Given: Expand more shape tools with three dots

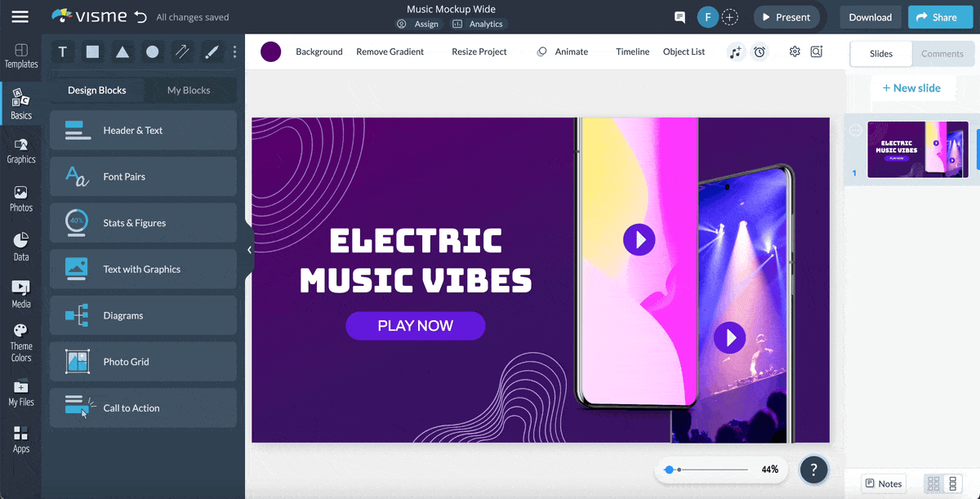Looking at the screenshot, I should point(234,52).
